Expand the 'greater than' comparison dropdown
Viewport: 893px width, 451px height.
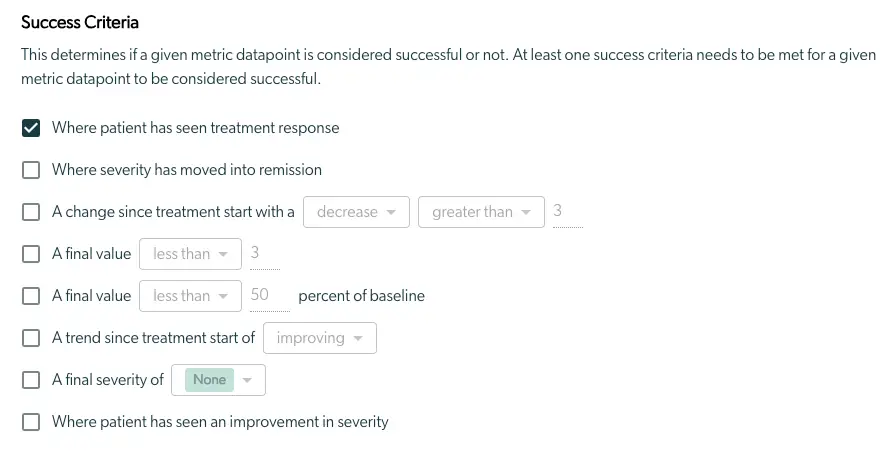pos(481,212)
